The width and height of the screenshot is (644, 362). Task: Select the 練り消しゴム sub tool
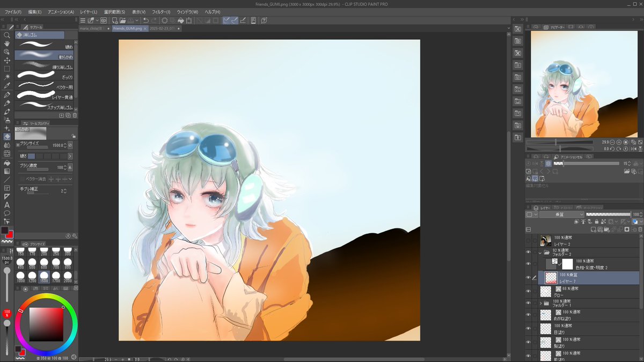(x=45, y=65)
